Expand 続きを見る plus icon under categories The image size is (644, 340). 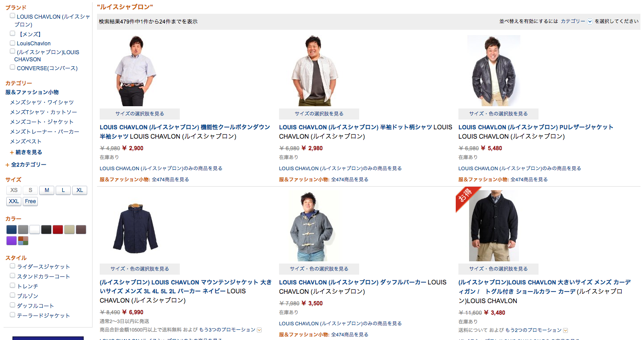12,152
